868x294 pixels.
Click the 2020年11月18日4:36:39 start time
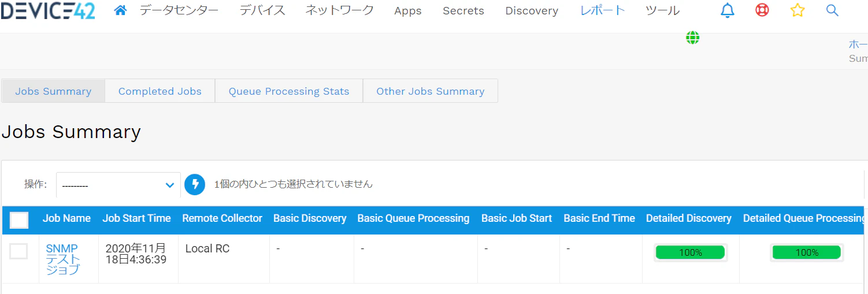tap(136, 254)
